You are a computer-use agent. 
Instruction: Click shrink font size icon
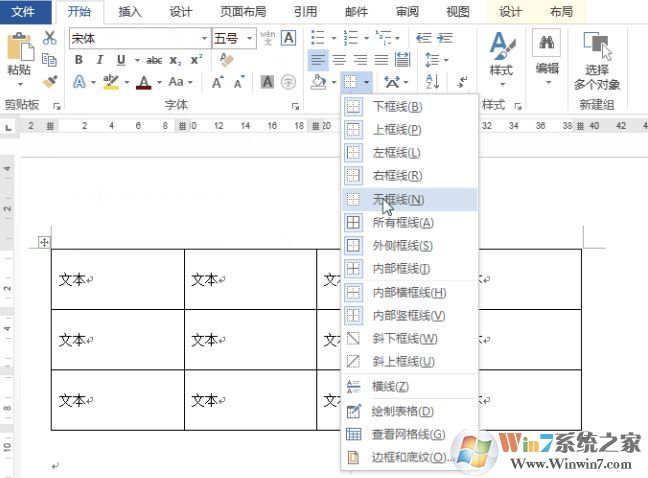click(239, 82)
